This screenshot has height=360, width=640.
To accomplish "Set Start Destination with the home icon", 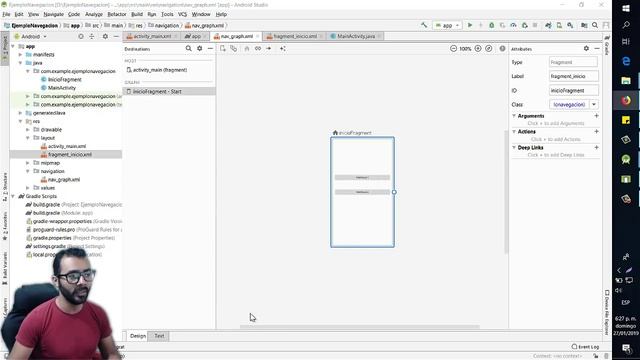I will [247, 49].
